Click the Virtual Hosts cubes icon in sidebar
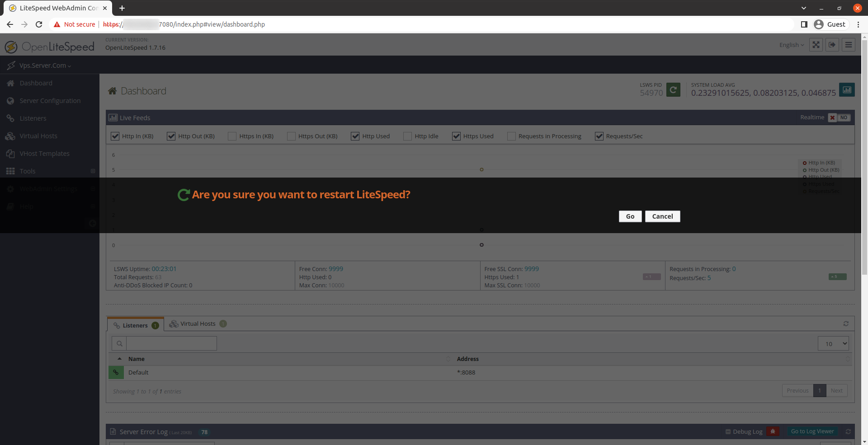 [10, 136]
